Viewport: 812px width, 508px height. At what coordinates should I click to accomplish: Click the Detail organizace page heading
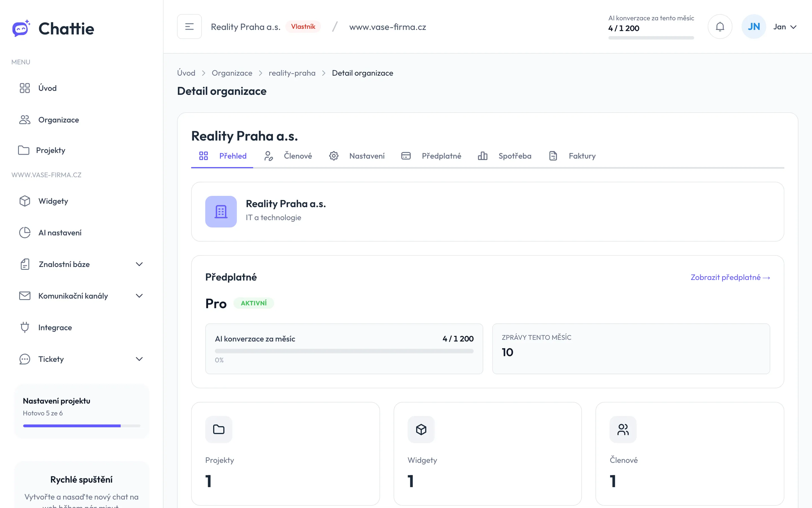222,91
